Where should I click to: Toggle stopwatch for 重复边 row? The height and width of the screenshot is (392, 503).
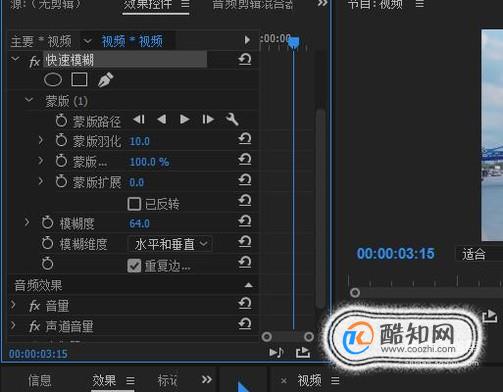tap(47, 263)
